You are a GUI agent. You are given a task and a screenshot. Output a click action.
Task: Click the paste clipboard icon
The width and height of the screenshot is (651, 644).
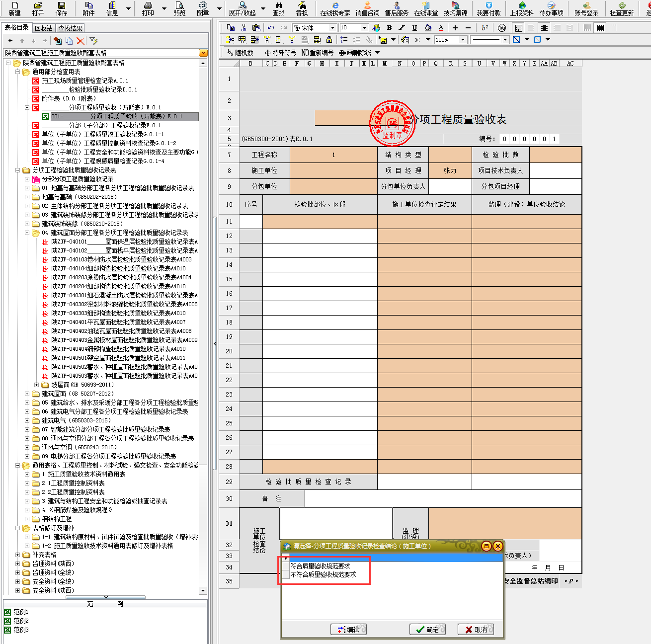click(256, 28)
